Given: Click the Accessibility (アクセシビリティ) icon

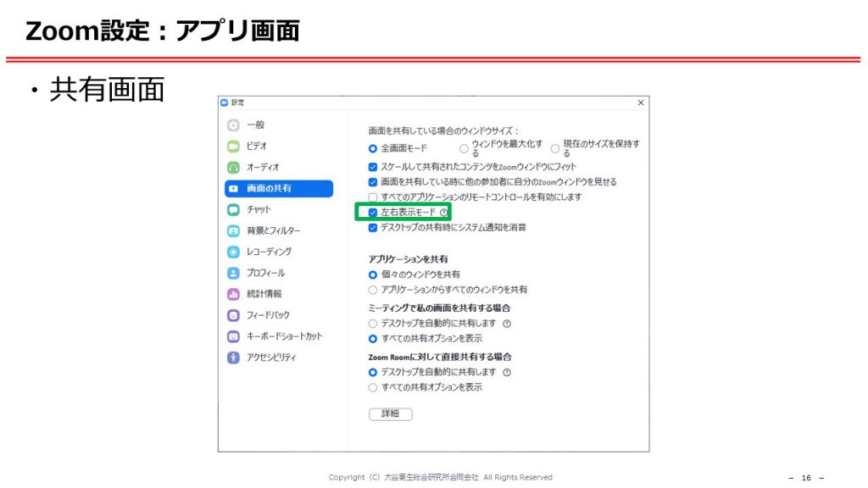Looking at the screenshot, I should tap(234, 358).
